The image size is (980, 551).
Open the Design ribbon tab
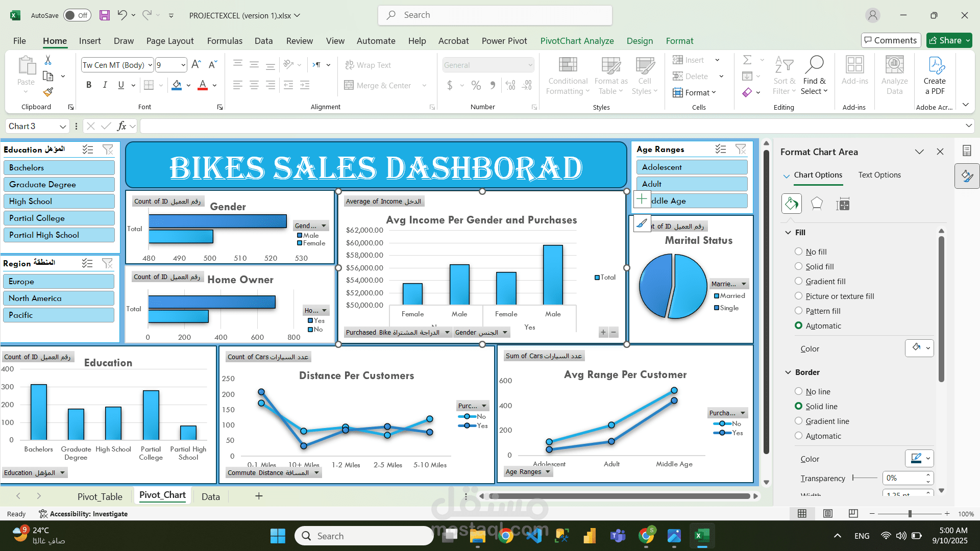pyautogui.click(x=640, y=41)
